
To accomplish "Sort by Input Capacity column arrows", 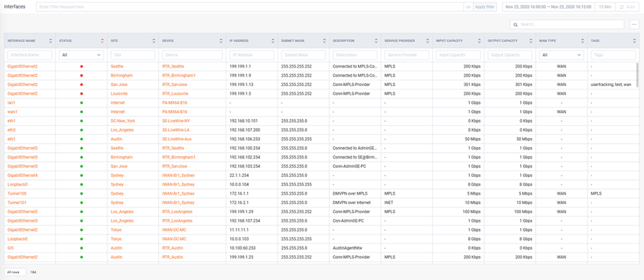I will (x=479, y=41).
